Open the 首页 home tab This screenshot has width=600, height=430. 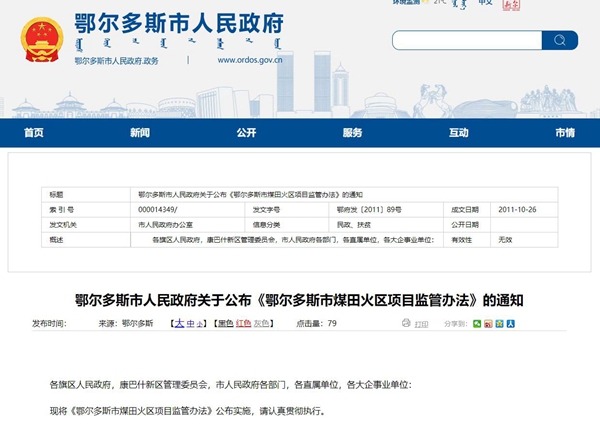pyautogui.click(x=34, y=133)
